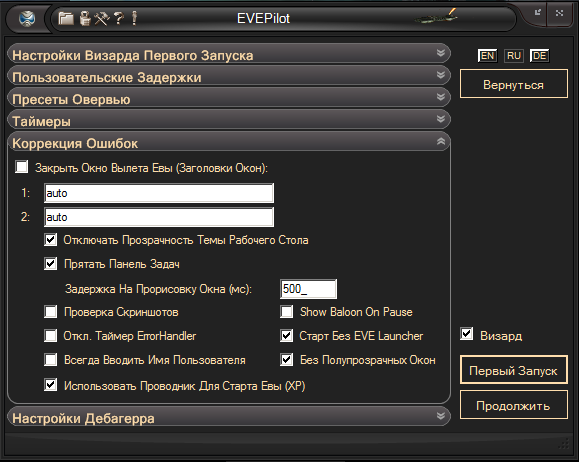Click the question mark help icon
The width and height of the screenshot is (579, 462).
[119, 18]
